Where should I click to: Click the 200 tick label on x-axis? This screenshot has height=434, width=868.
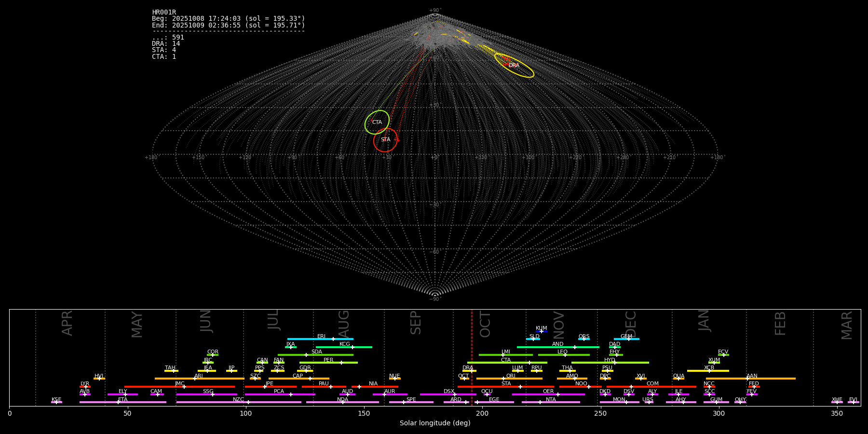(482, 414)
